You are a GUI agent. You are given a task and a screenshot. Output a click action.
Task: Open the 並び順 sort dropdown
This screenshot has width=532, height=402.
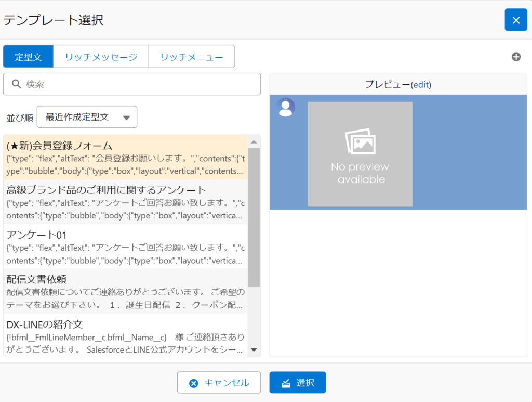87,117
